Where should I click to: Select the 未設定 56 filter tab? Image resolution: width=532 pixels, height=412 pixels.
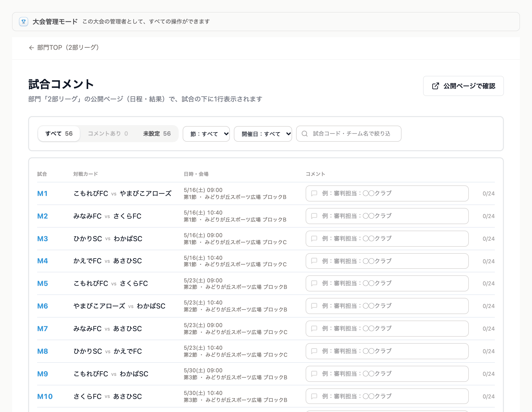point(157,134)
